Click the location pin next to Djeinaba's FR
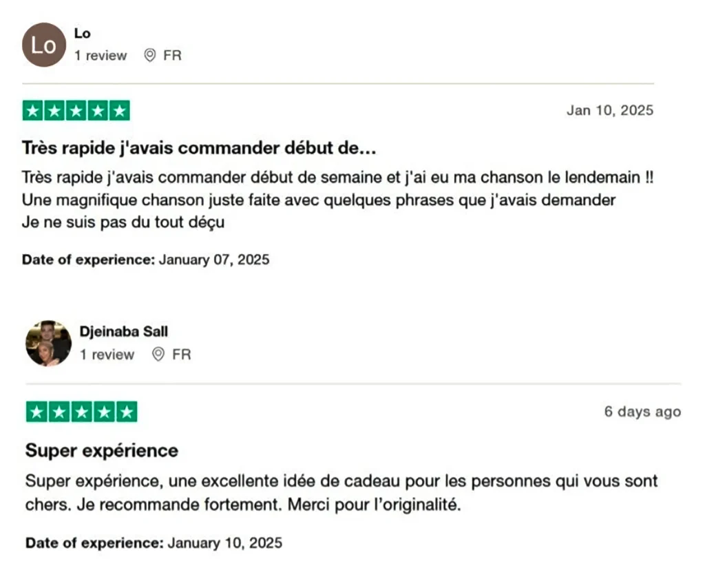The image size is (705, 588). pyautogui.click(x=158, y=354)
